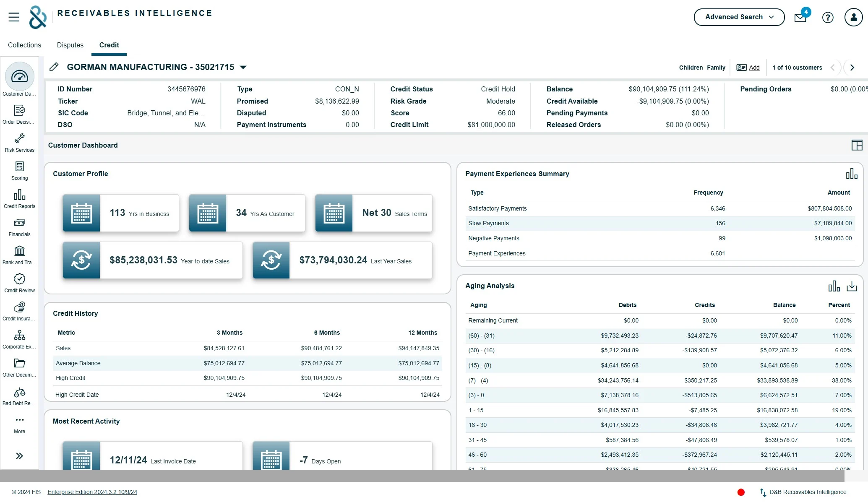Click the D&B Receivables Intelligence sync arrows
The width and height of the screenshot is (868, 502).
[x=763, y=492]
